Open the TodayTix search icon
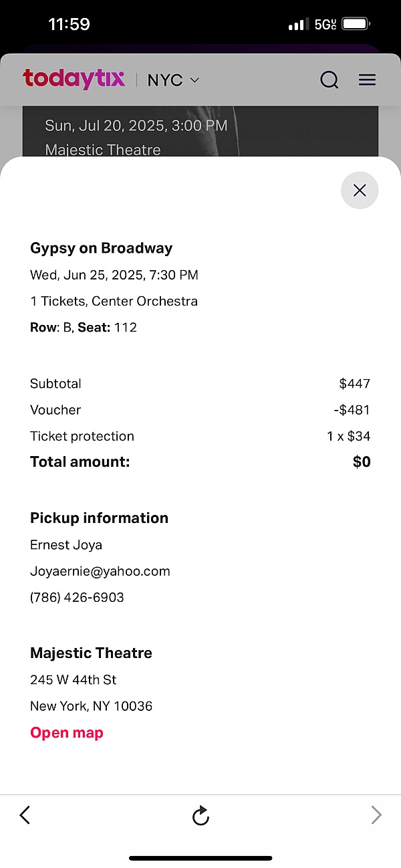Viewport: 401px width, 868px height. tap(329, 80)
